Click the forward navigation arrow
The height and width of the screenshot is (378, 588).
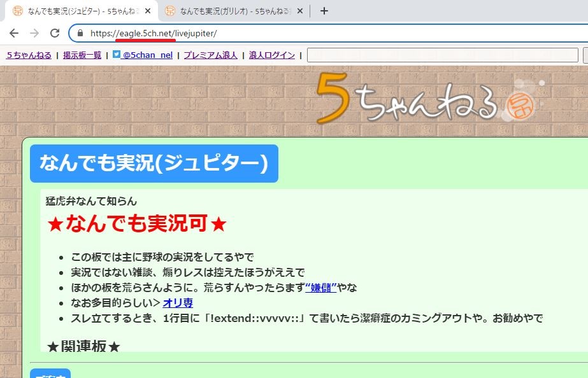pos(34,34)
